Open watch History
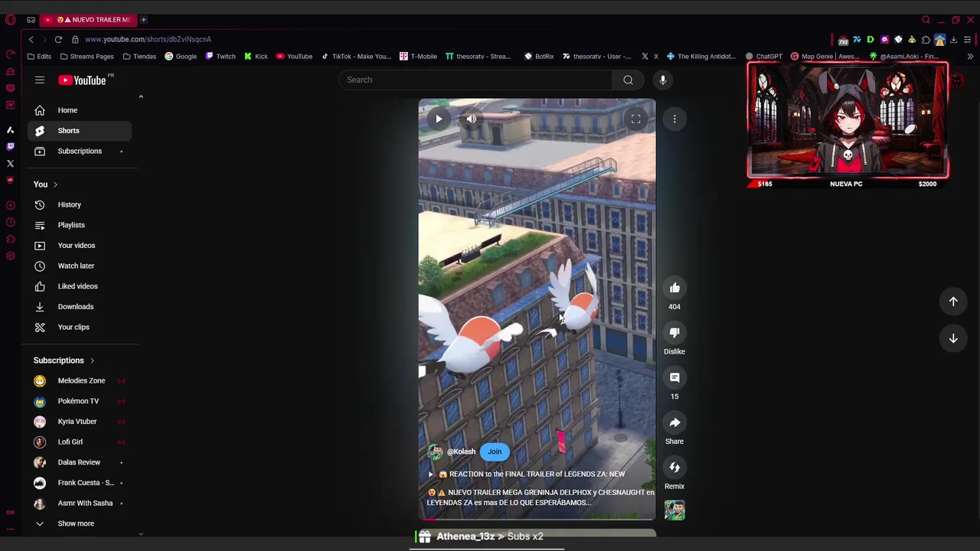This screenshot has height=551, width=980. point(80,204)
